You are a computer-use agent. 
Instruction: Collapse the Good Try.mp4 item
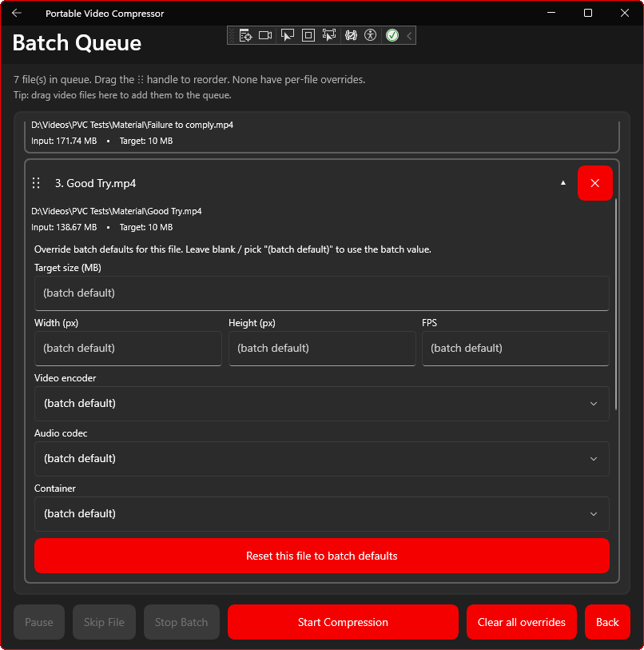pyautogui.click(x=563, y=183)
